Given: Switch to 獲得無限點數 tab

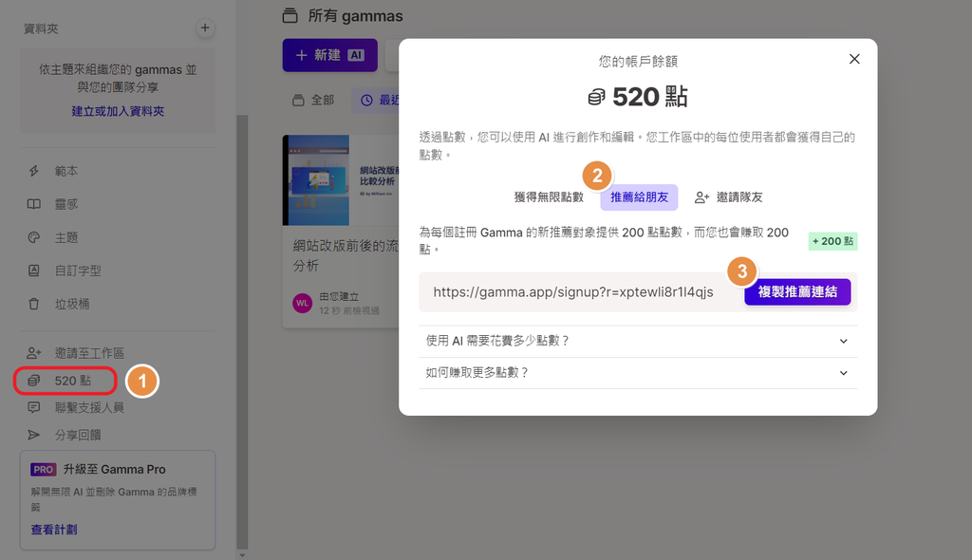Looking at the screenshot, I should tap(549, 197).
